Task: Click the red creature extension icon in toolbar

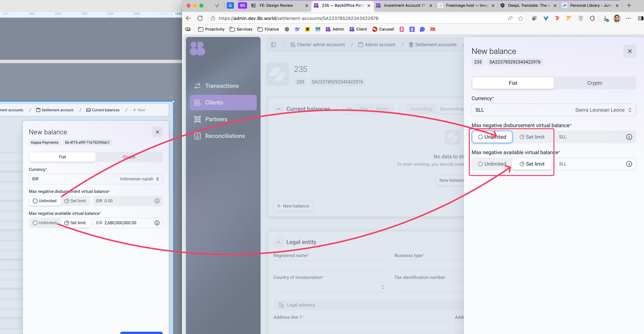Action: [557, 18]
